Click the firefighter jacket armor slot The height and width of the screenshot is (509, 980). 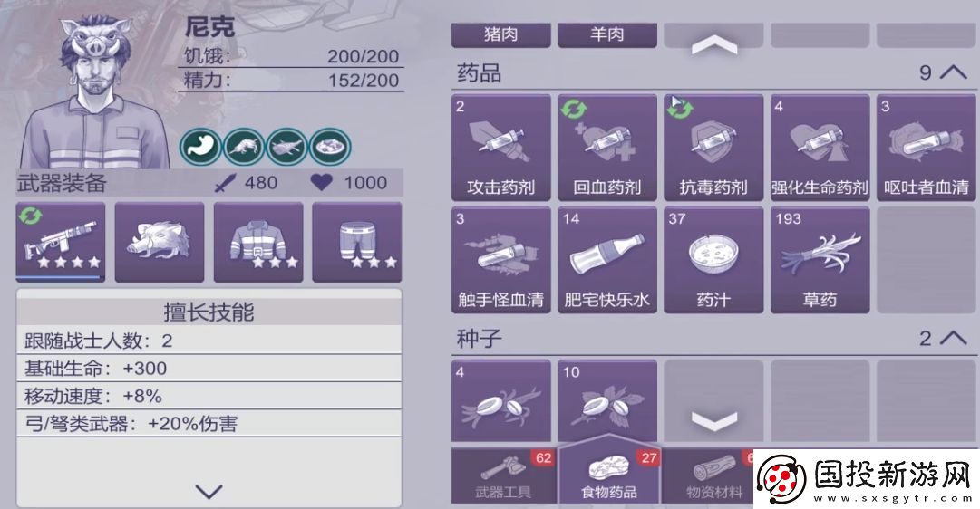(258, 243)
